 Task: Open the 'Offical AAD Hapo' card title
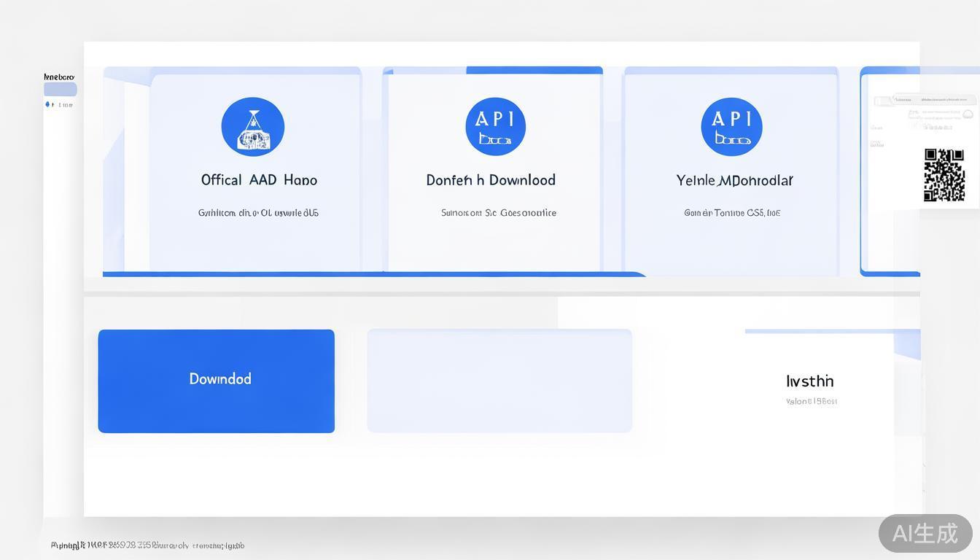[x=259, y=180]
